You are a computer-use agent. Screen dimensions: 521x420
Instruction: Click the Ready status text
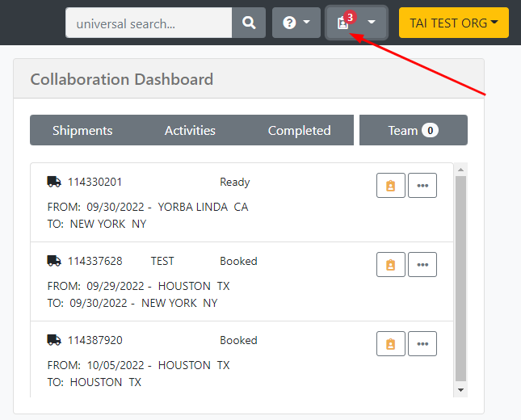(234, 182)
